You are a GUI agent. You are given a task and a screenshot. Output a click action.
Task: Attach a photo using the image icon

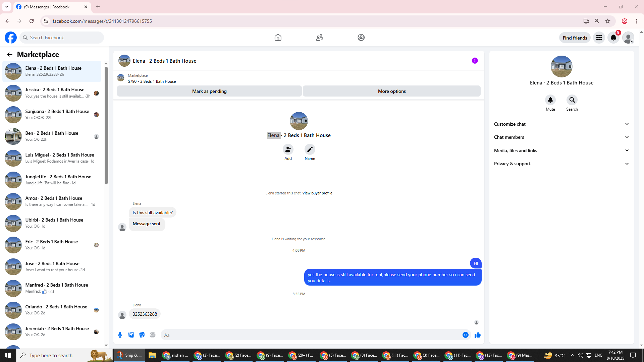(131, 335)
